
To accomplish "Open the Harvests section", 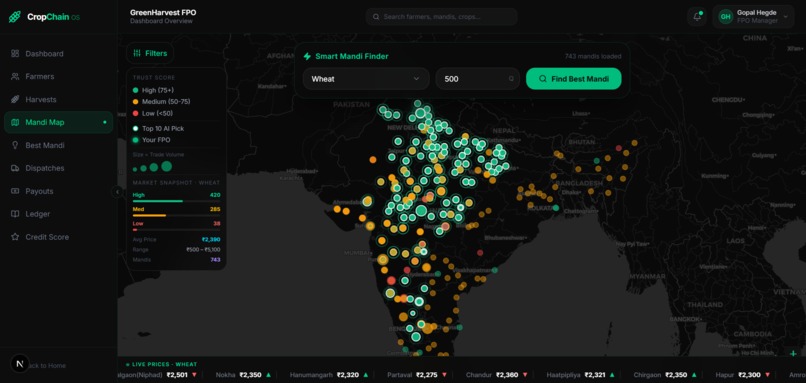I will 58,99.
